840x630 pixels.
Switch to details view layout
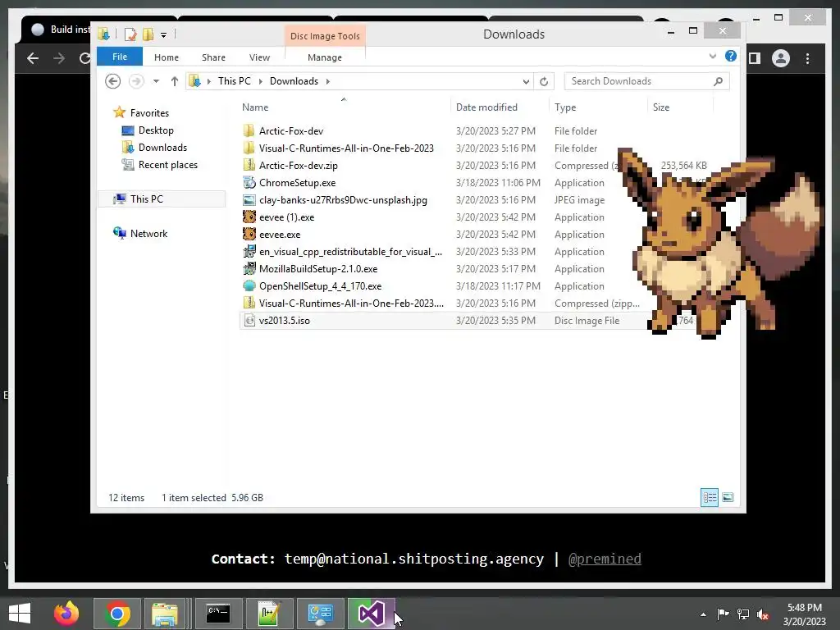pyautogui.click(x=710, y=498)
